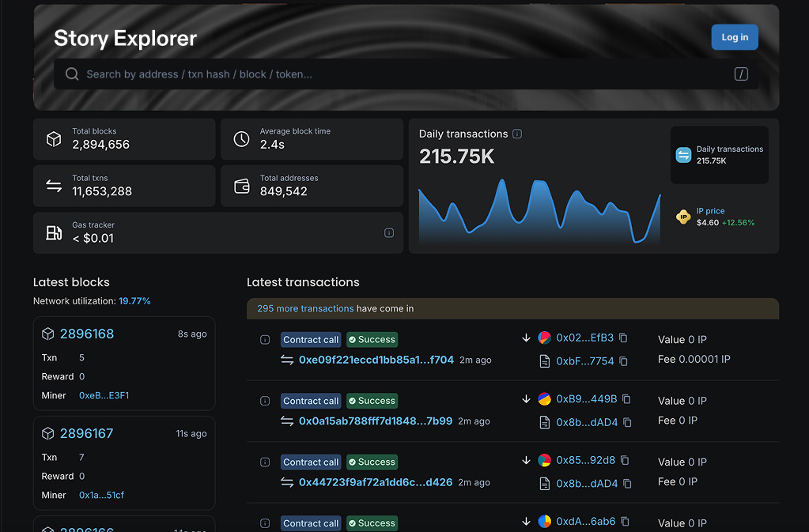
Task: Click the Total addresses wallet icon
Action: coord(241,186)
